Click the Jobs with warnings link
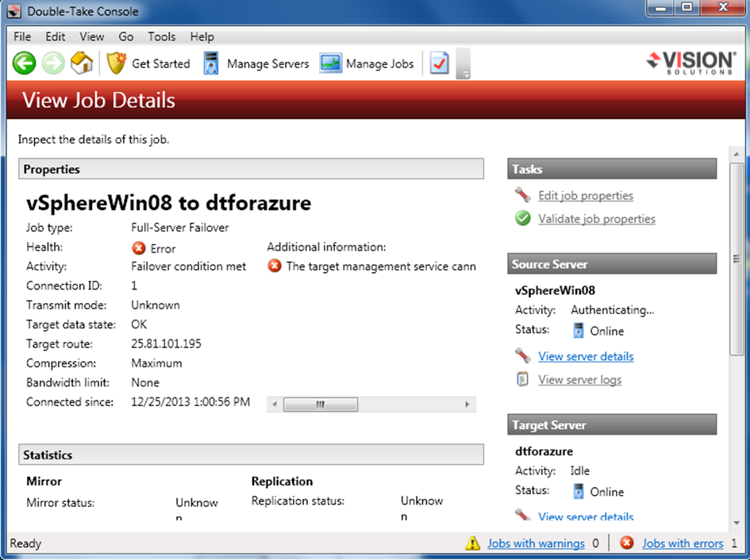 pyautogui.click(x=536, y=543)
